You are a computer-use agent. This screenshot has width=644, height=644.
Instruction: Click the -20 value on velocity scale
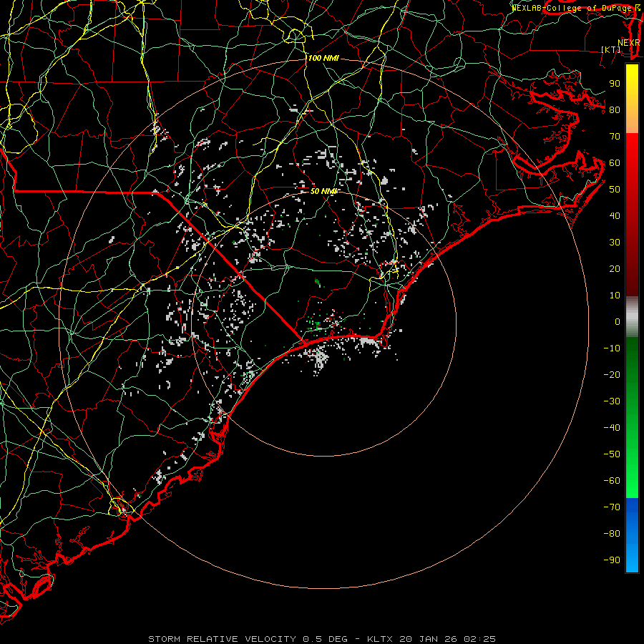[612, 374]
